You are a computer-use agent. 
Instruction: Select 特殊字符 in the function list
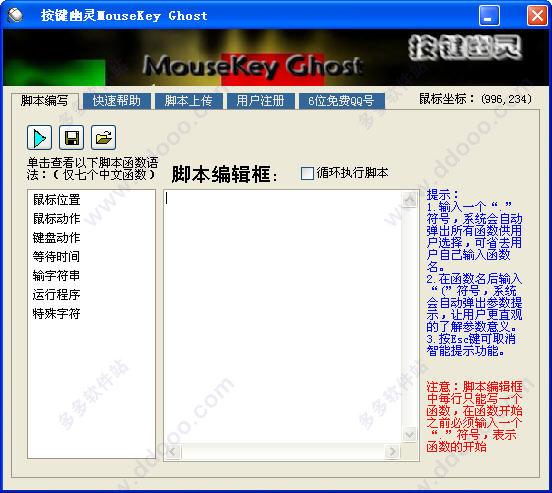[x=56, y=314]
